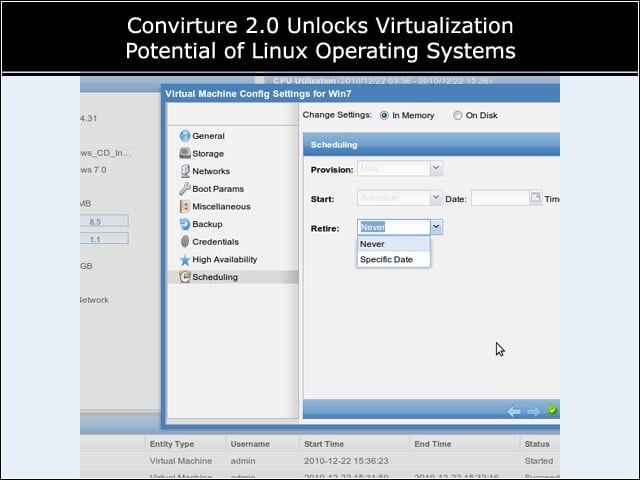This screenshot has width=640, height=480.
Task: Open Backup settings page
Action: coord(207,224)
